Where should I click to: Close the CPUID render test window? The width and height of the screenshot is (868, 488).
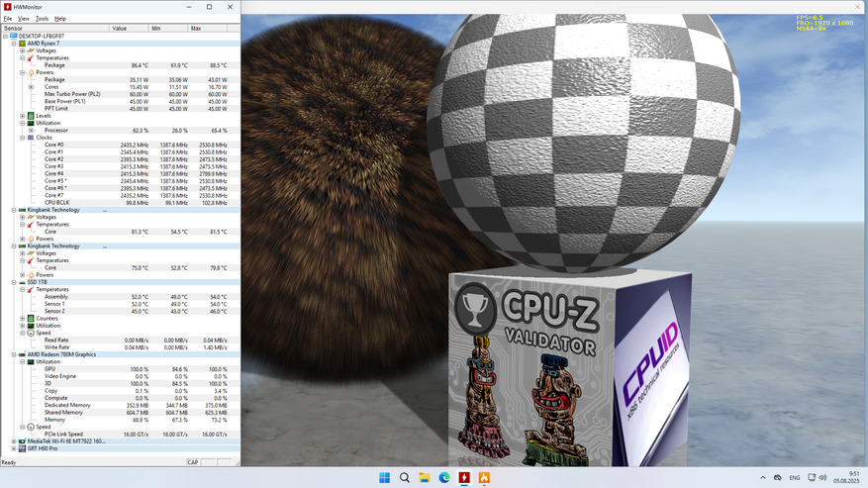[x=858, y=7]
